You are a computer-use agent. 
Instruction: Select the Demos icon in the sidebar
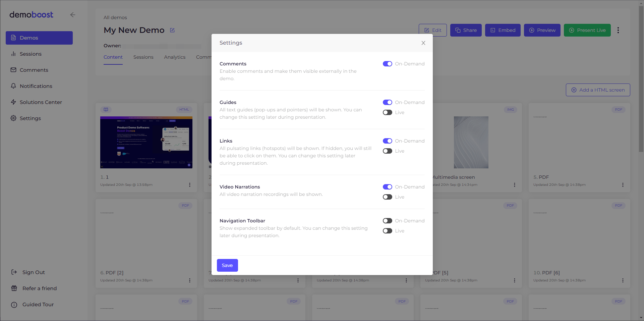pos(13,38)
